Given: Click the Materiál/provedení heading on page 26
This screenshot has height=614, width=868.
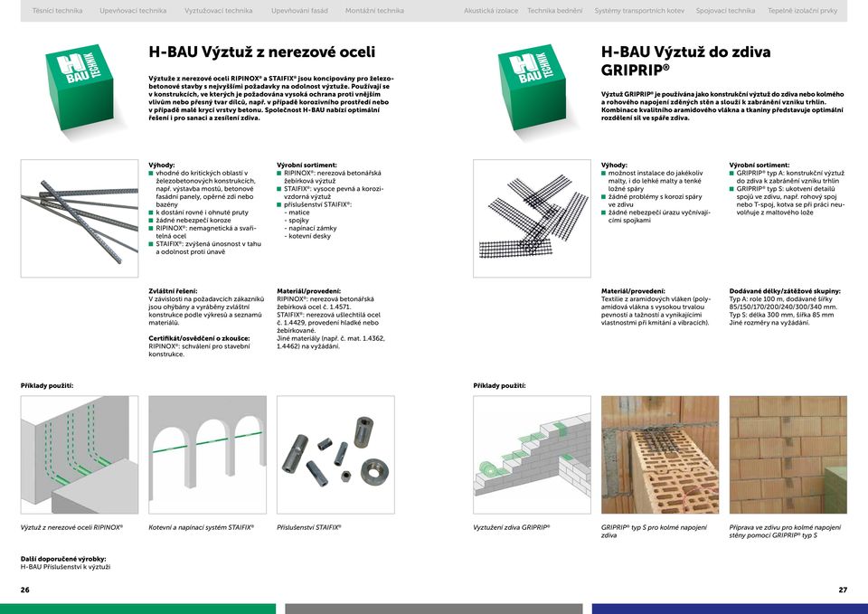Looking at the screenshot, I should click(309, 290).
